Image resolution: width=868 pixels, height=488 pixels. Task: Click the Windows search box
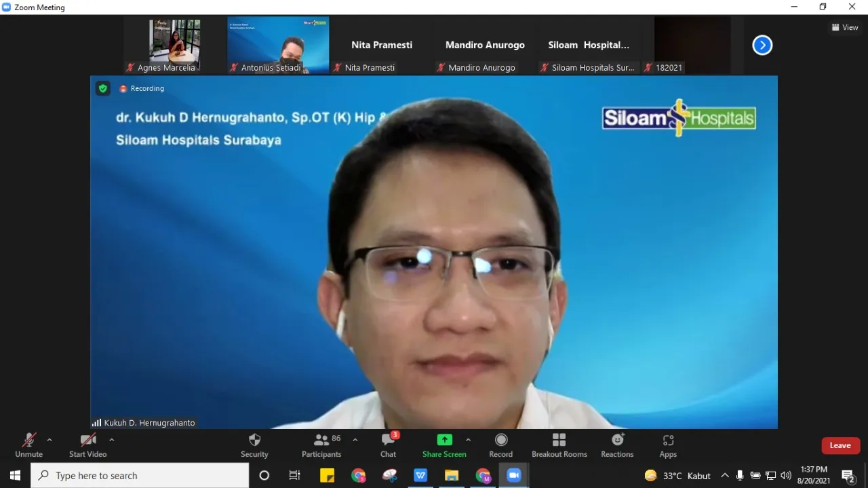pyautogui.click(x=140, y=476)
